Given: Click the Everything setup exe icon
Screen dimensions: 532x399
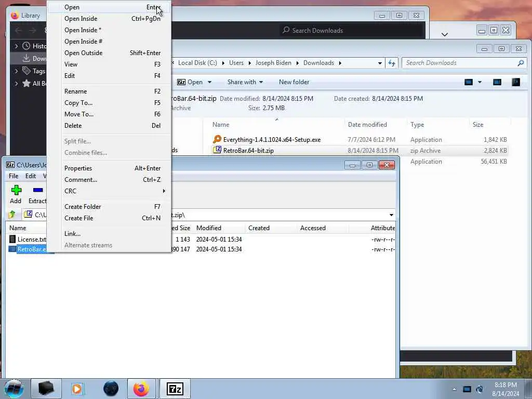Looking at the screenshot, I should (x=217, y=139).
